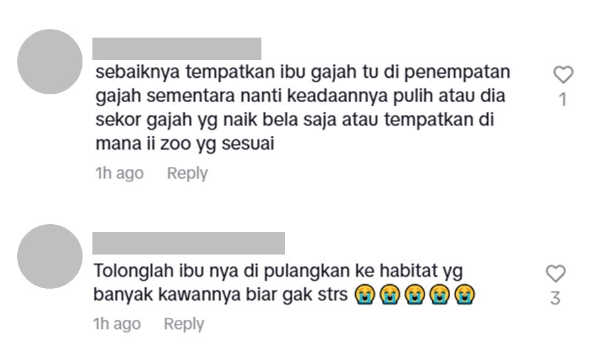Reply to the comment about habitat yg banyak kawannya

pyautogui.click(x=184, y=324)
